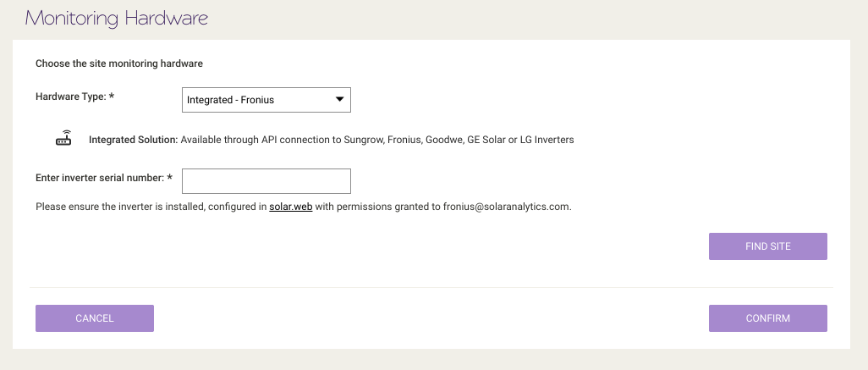Open the solar.web link
Image resolution: width=868 pixels, height=370 pixels.
(x=291, y=207)
